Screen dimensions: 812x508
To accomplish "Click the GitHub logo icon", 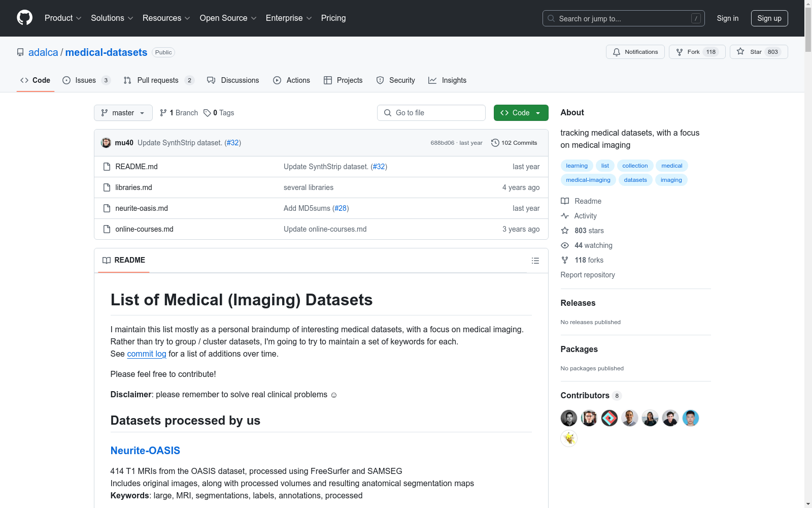I will 24,18.
